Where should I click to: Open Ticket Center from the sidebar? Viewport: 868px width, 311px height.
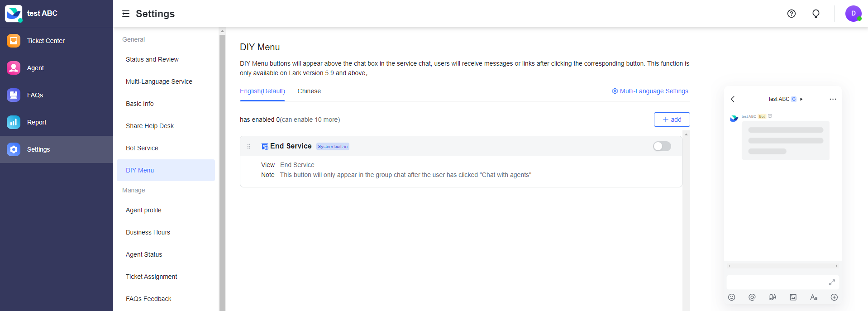[57, 41]
